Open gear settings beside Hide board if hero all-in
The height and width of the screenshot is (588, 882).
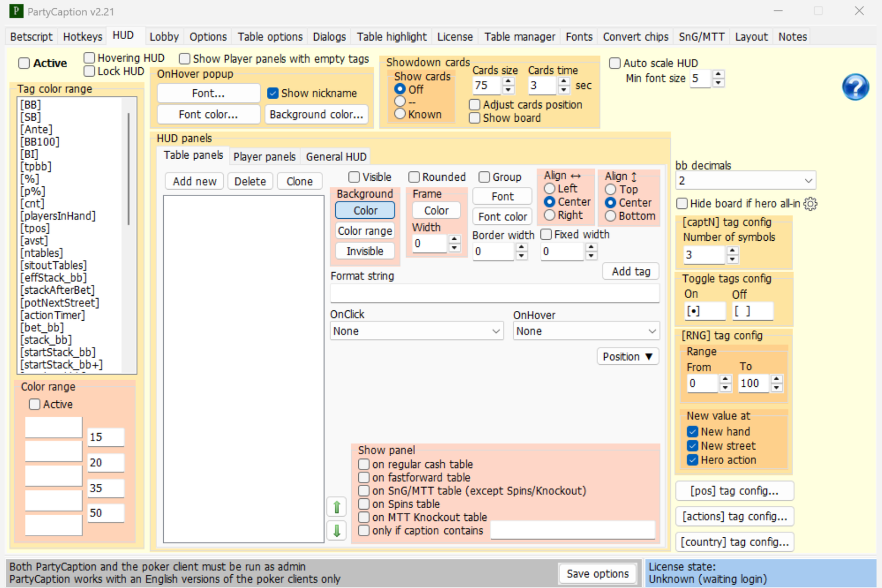click(810, 204)
